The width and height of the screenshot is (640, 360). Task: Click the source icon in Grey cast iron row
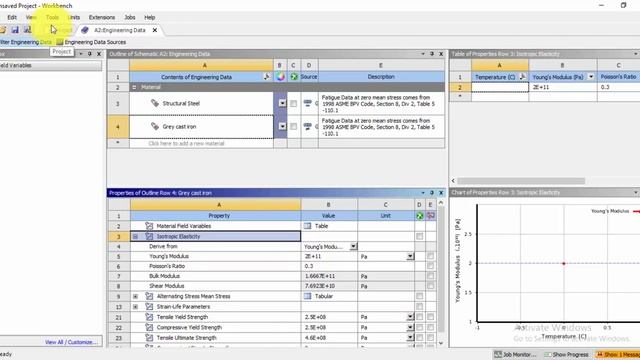click(x=308, y=127)
